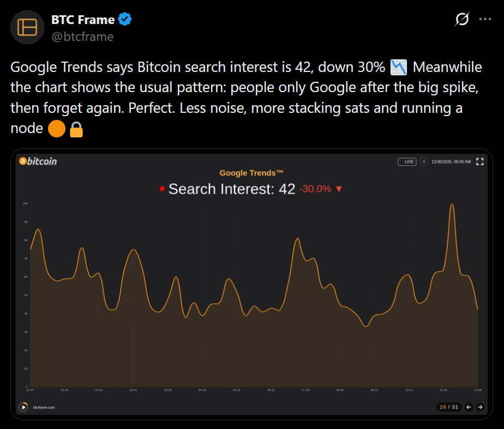Click the 28 / 31 page counter
504x429 pixels.
450,407
